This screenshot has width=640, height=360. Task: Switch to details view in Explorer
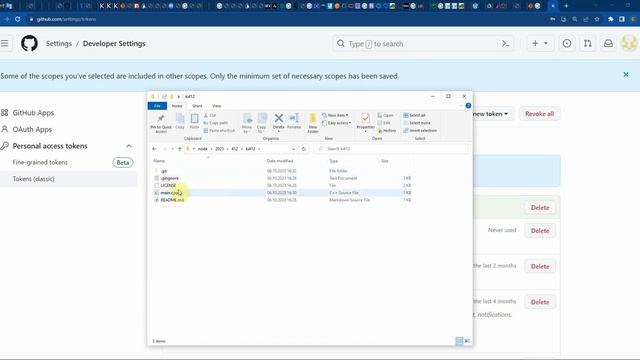point(459,341)
